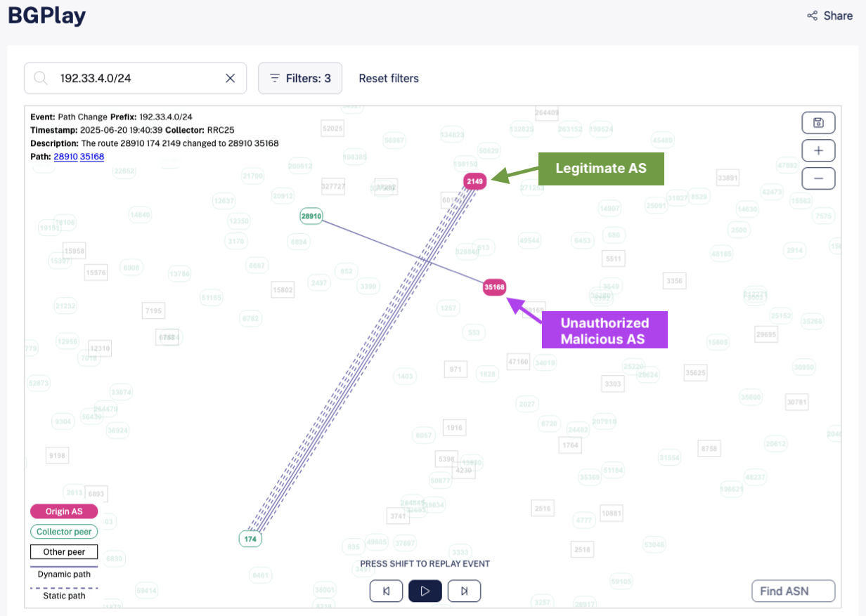Select origin AS node 2149
866x616 pixels.
pos(474,181)
